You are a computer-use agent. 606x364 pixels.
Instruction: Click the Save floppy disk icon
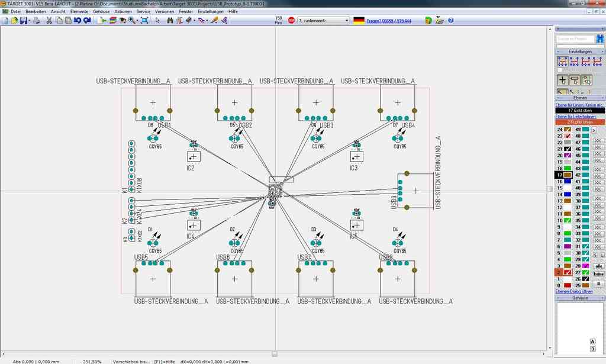coord(24,21)
